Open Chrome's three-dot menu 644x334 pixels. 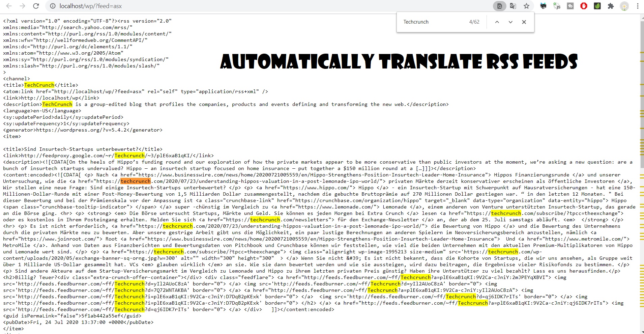tap(638, 6)
